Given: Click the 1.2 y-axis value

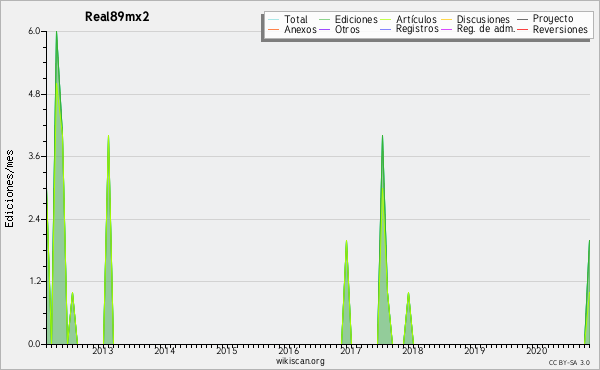Looking at the screenshot, I should (x=34, y=282).
